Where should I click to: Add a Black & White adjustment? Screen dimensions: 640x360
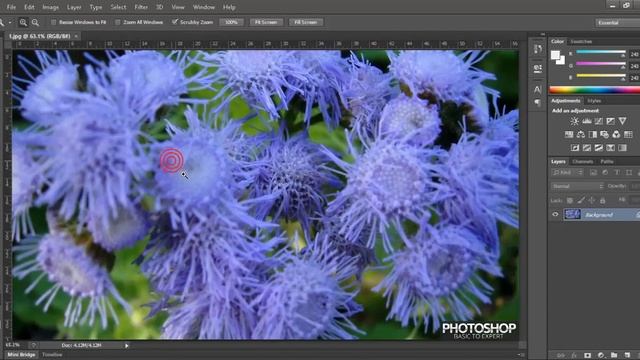593,134
